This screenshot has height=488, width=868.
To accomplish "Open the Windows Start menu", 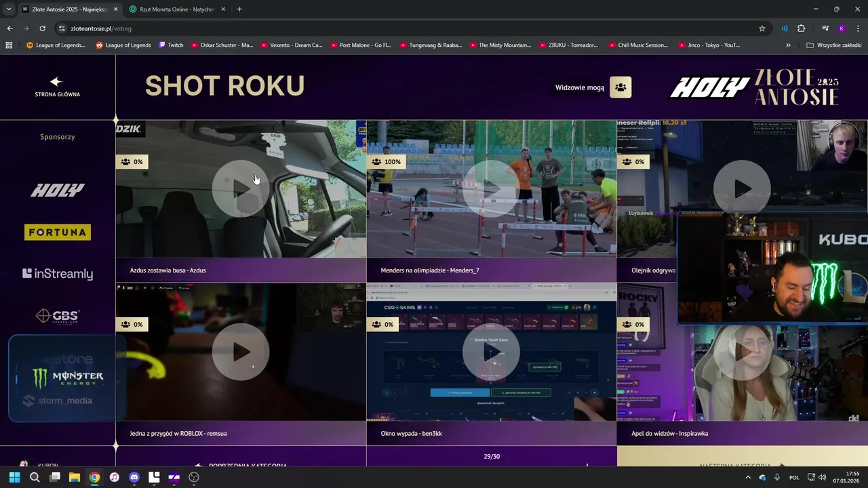I will [14, 477].
